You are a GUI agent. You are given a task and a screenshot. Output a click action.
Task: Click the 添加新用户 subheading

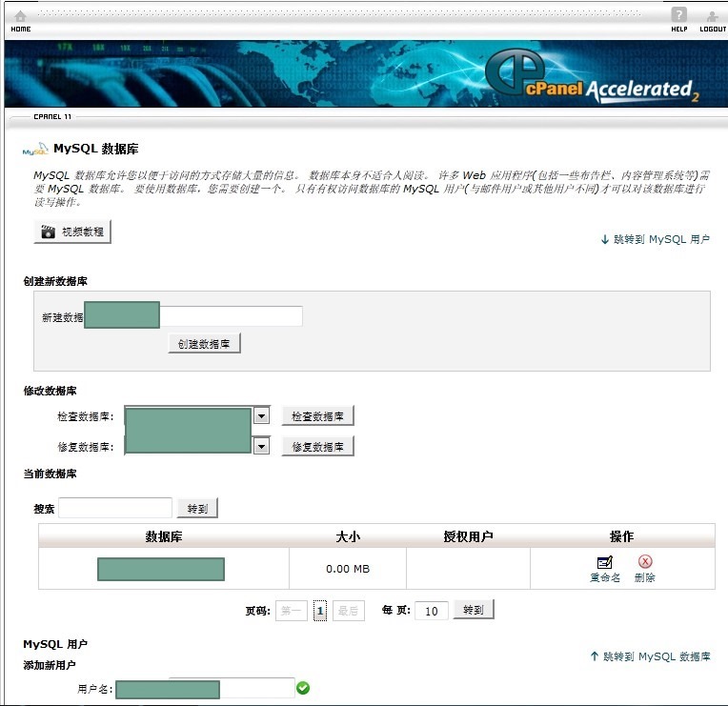click(x=50, y=665)
